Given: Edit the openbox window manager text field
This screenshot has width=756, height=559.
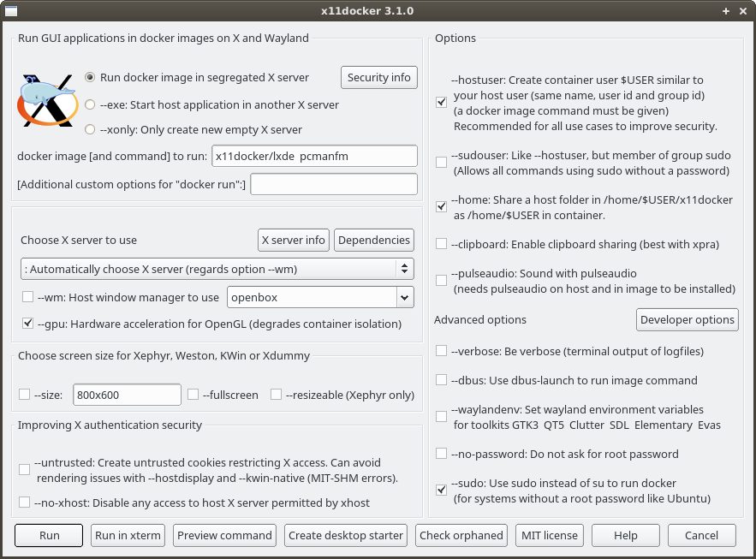Looking at the screenshot, I should 312,298.
